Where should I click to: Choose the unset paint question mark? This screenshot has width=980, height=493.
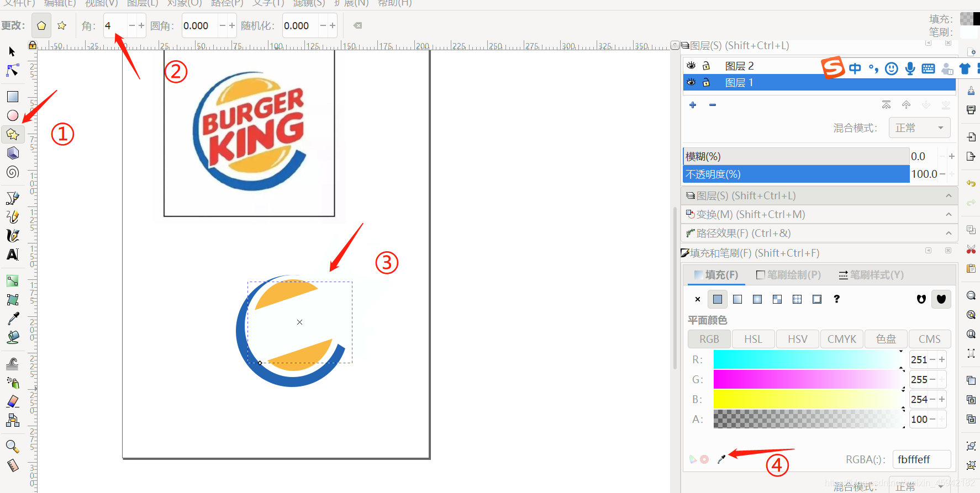[x=837, y=299]
